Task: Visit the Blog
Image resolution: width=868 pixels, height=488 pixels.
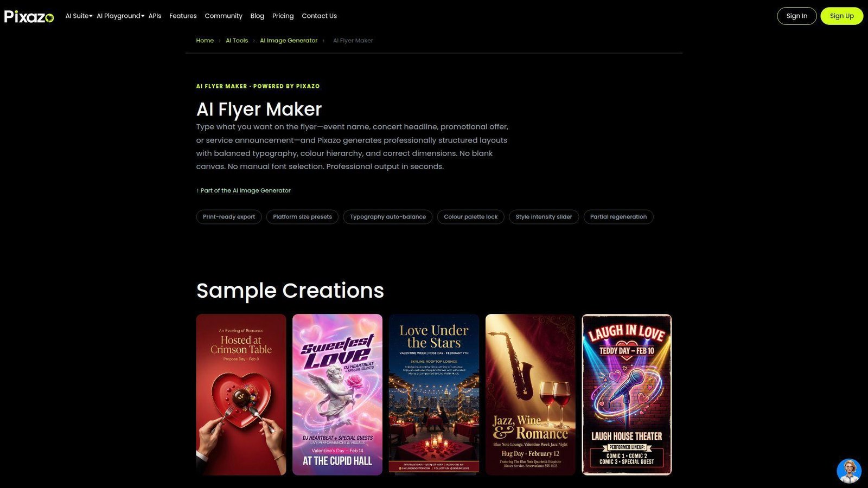Action: click(x=257, y=16)
